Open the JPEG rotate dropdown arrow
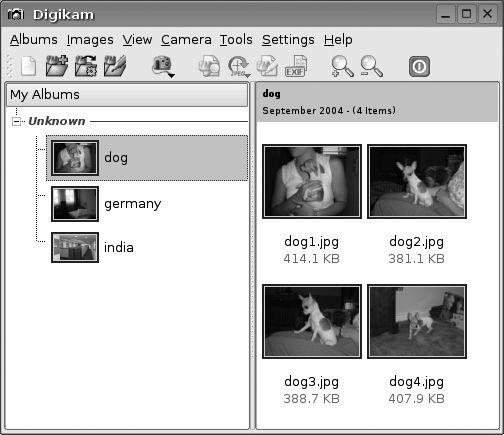The width and height of the screenshot is (504, 435). pyautogui.click(x=247, y=76)
